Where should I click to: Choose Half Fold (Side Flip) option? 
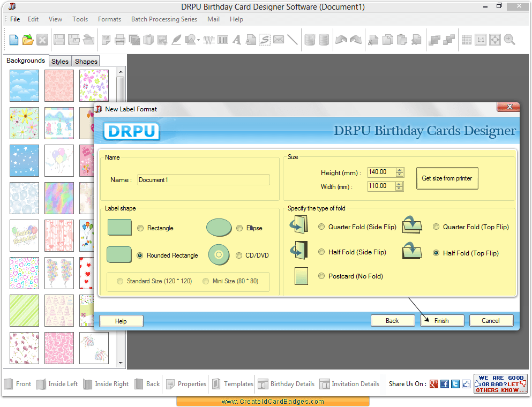tap(321, 252)
